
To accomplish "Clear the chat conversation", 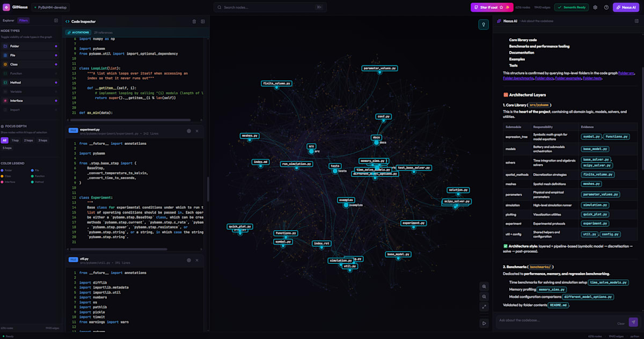I will 621,323.
